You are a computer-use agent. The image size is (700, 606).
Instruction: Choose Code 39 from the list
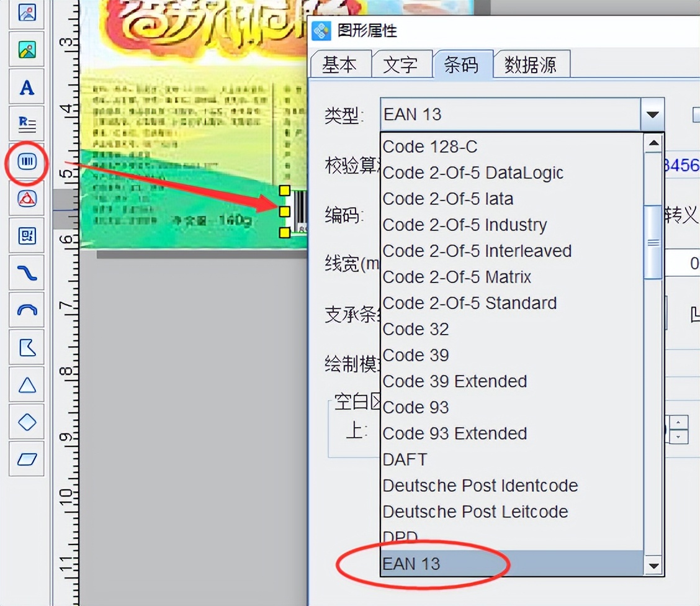(512, 355)
